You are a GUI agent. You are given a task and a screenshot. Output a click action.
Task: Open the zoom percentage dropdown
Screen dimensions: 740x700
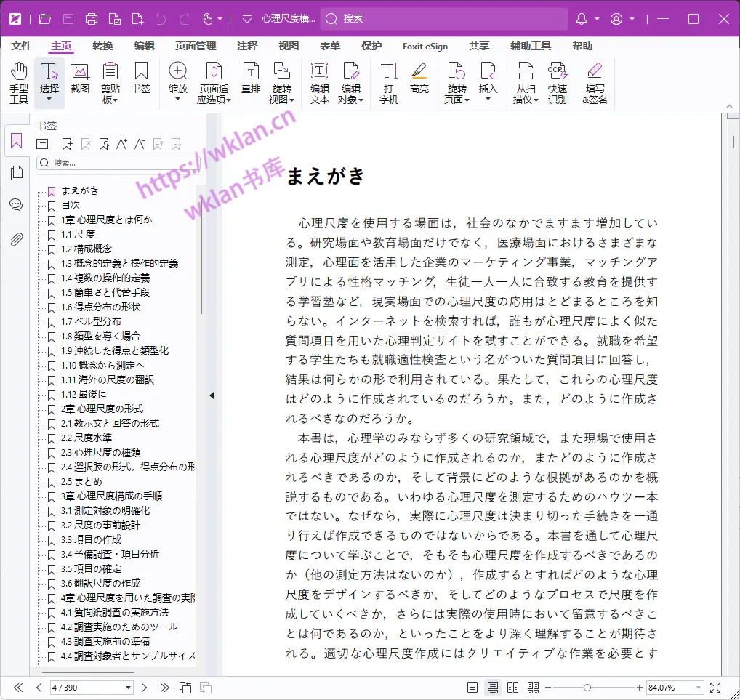click(699, 688)
